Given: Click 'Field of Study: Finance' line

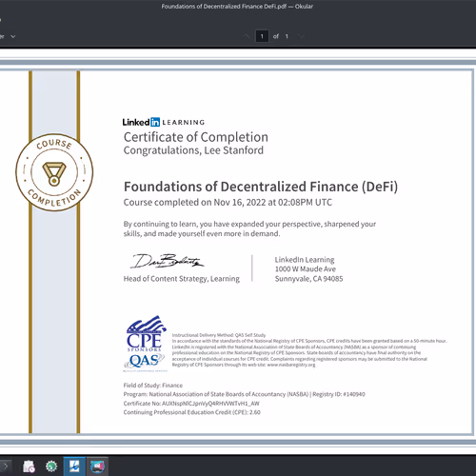Looking at the screenshot, I should point(153,386).
